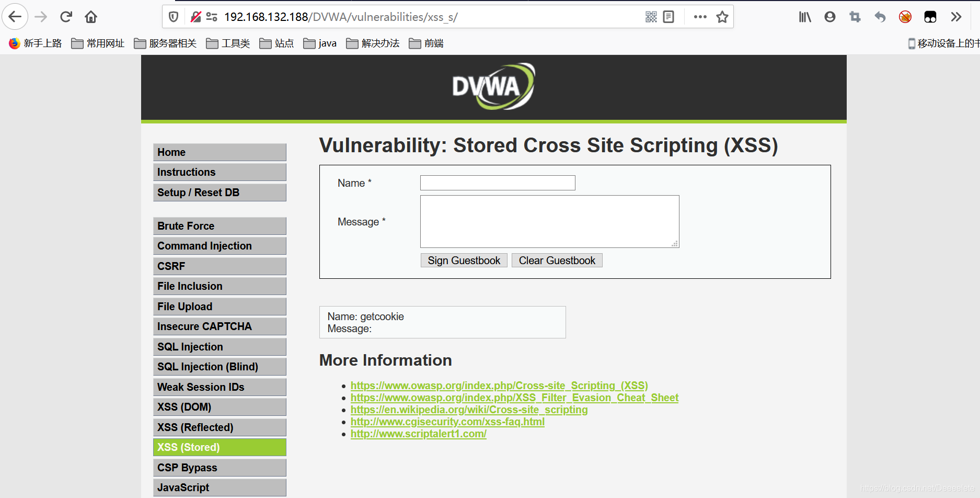
Task: Click the QR code icon in address bar
Action: pyautogui.click(x=651, y=17)
